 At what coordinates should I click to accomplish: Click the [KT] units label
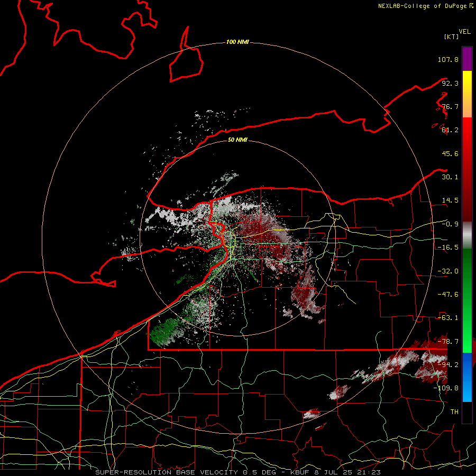click(x=451, y=36)
